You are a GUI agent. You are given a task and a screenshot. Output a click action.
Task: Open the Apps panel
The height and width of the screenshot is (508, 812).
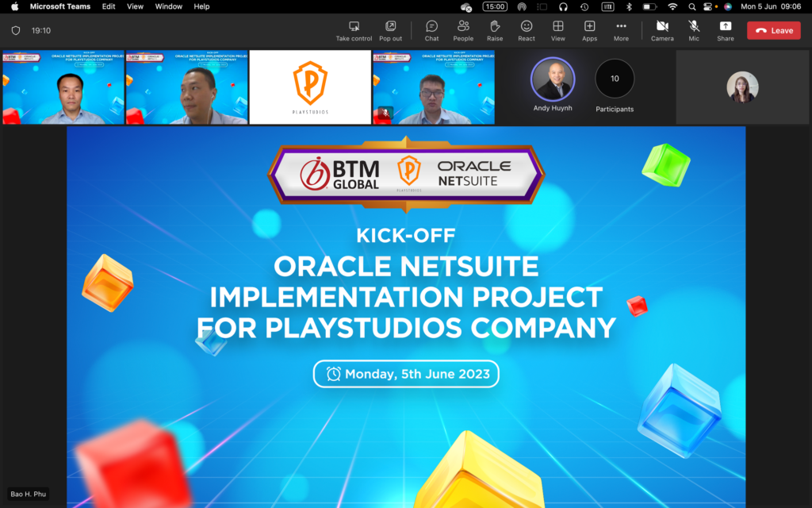[589, 31]
